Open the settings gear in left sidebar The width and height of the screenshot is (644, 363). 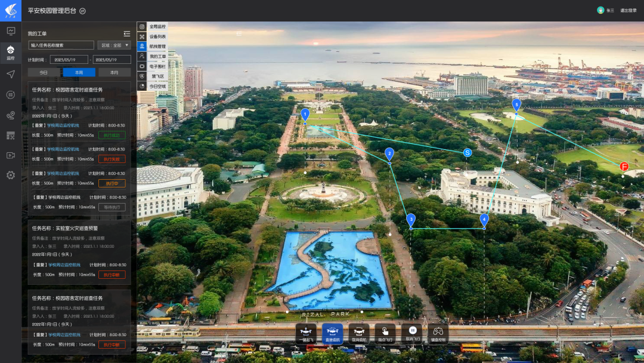[11, 175]
